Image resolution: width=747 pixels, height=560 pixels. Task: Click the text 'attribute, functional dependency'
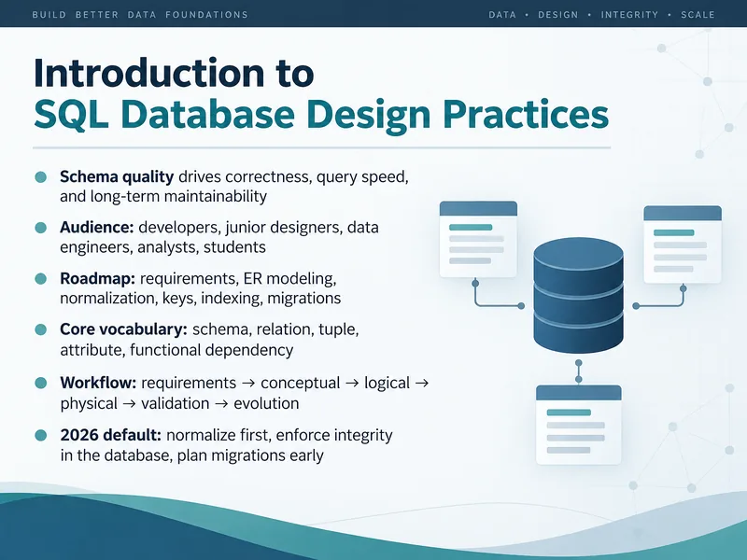(176, 350)
